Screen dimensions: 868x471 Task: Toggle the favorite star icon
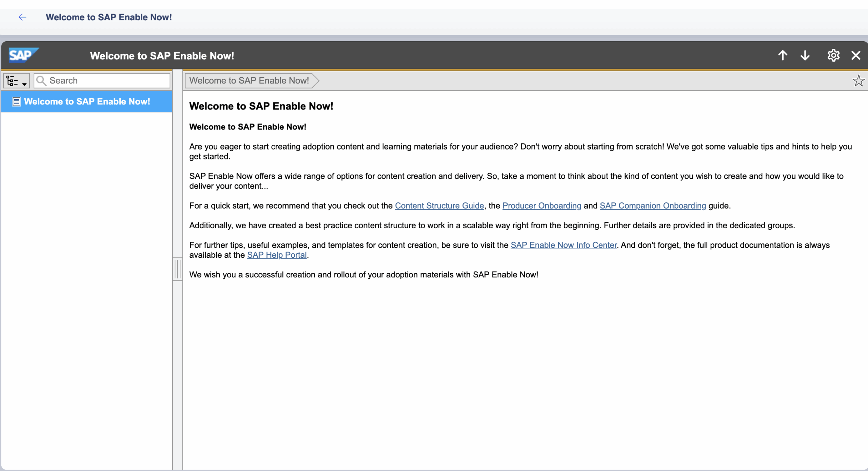coord(858,81)
